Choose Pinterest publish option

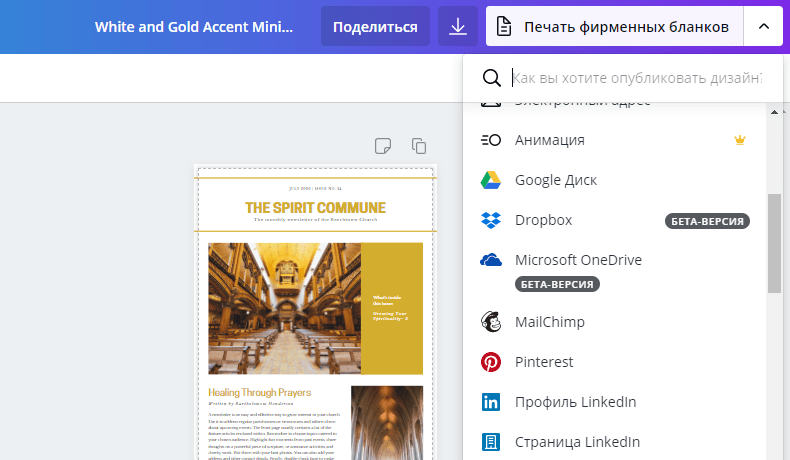614,362
